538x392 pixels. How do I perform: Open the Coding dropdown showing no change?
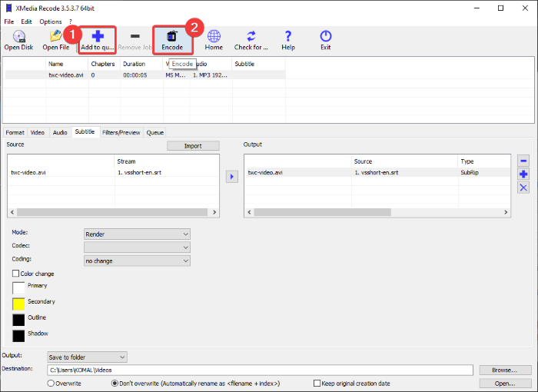(x=137, y=261)
